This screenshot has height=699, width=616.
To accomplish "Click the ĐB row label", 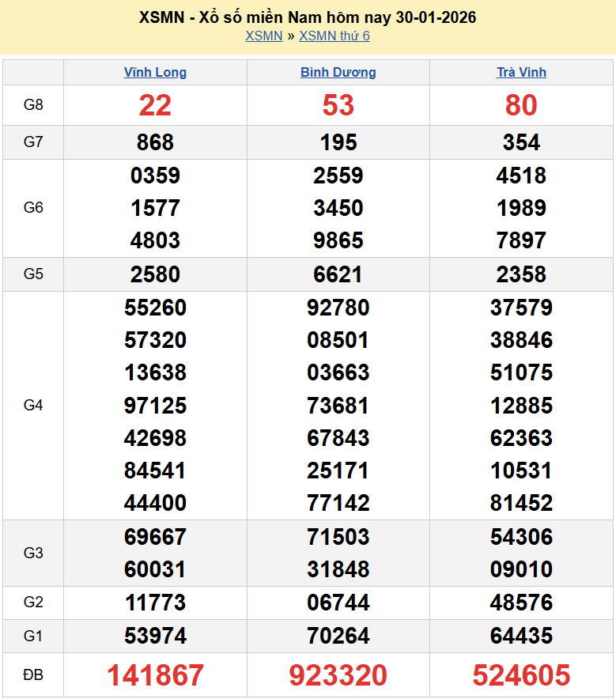I will coord(33,675).
